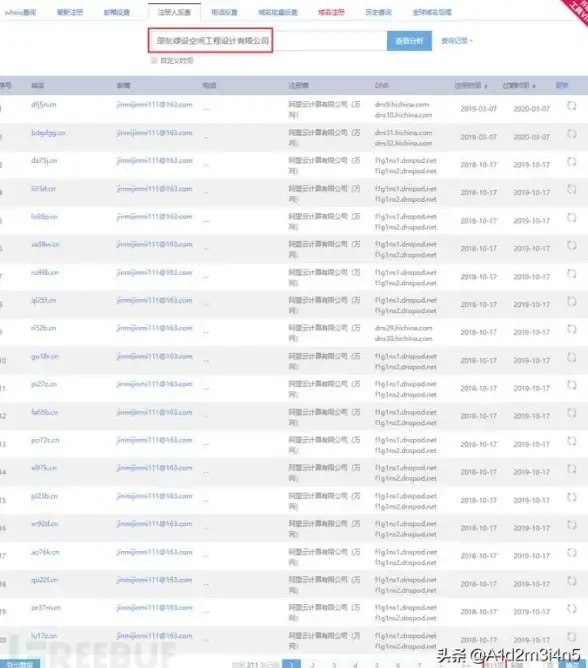Open the 查询记录 dropdown

[x=456, y=41]
